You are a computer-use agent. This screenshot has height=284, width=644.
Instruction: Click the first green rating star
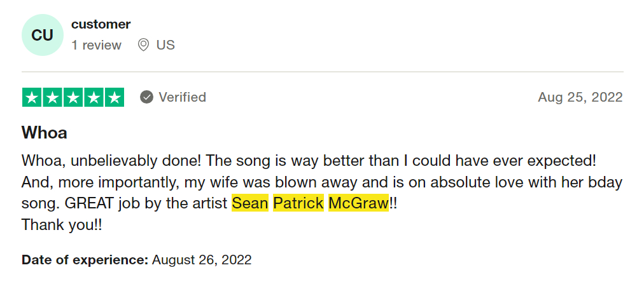pos(32,97)
